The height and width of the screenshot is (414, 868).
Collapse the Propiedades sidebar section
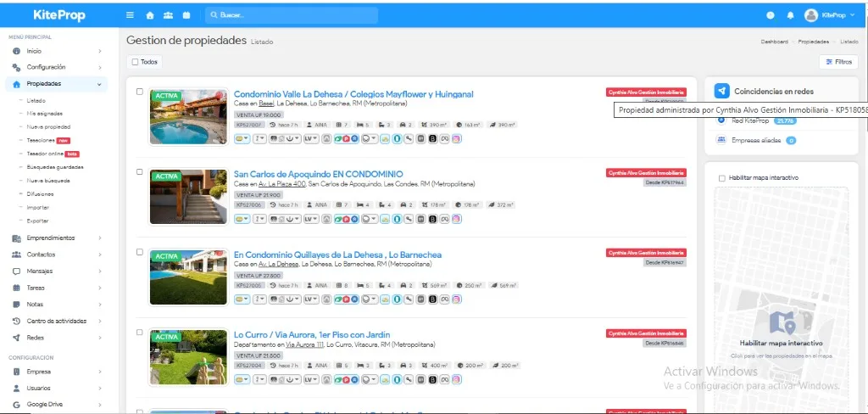tap(57, 84)
